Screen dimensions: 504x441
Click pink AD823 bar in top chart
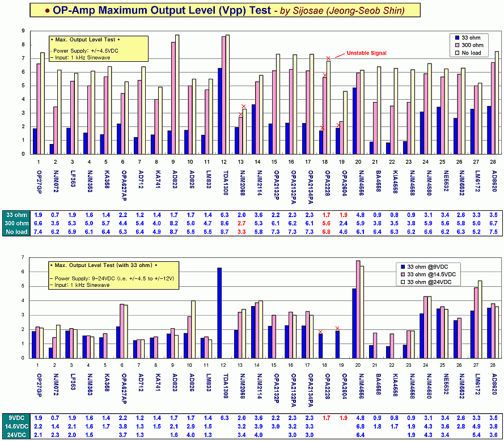point(173,98)
